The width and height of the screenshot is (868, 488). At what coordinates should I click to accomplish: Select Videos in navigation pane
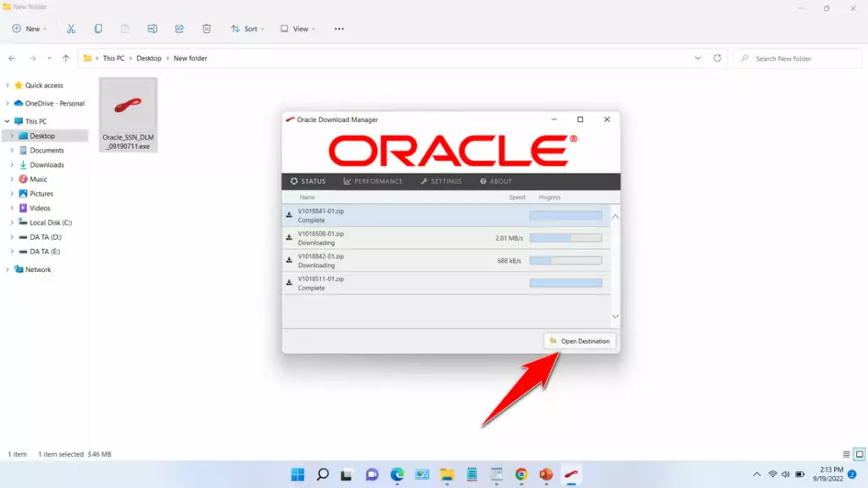pos(40,208)
